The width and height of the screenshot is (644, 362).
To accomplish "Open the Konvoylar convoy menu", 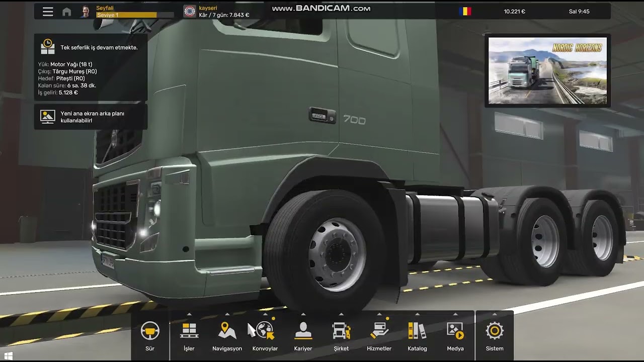I will coord(265,336).
